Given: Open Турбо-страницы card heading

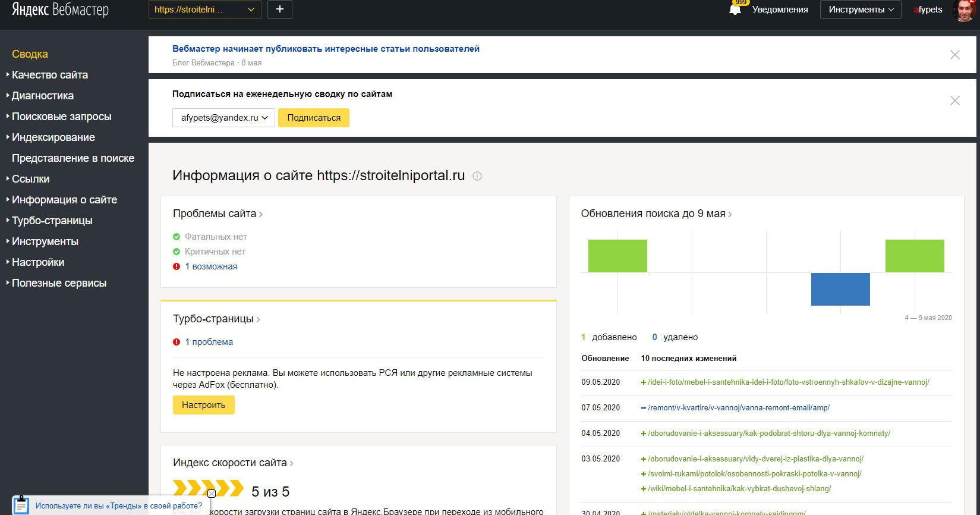Looking at the screenshot, I should [216, 319].
